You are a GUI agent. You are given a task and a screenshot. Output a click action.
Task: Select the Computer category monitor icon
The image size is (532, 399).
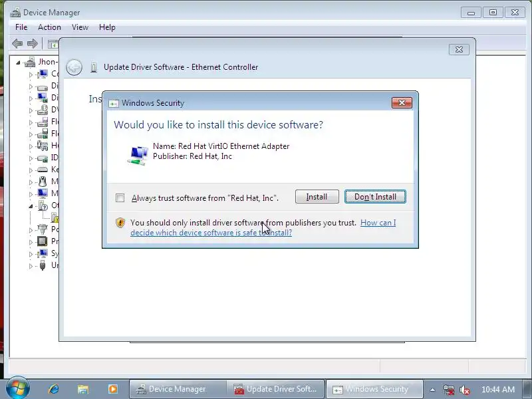43,74
